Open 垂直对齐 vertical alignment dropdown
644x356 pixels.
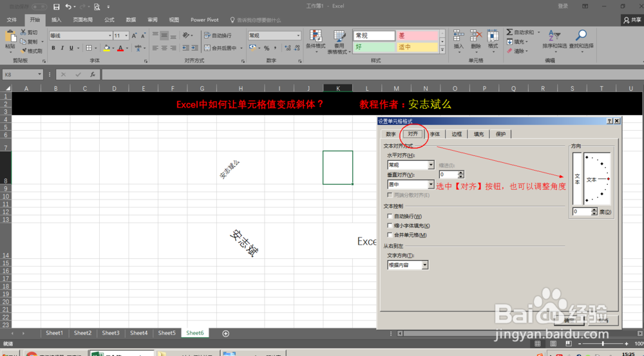[x=431, y=184]
